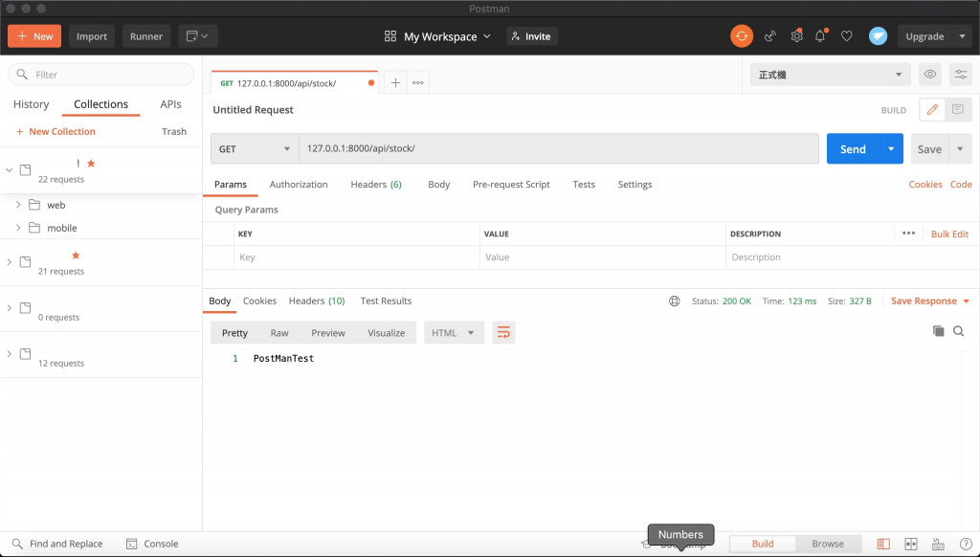
Task: Open the settings gear icon
Action: pyautogui.click(x=796, y=36)
